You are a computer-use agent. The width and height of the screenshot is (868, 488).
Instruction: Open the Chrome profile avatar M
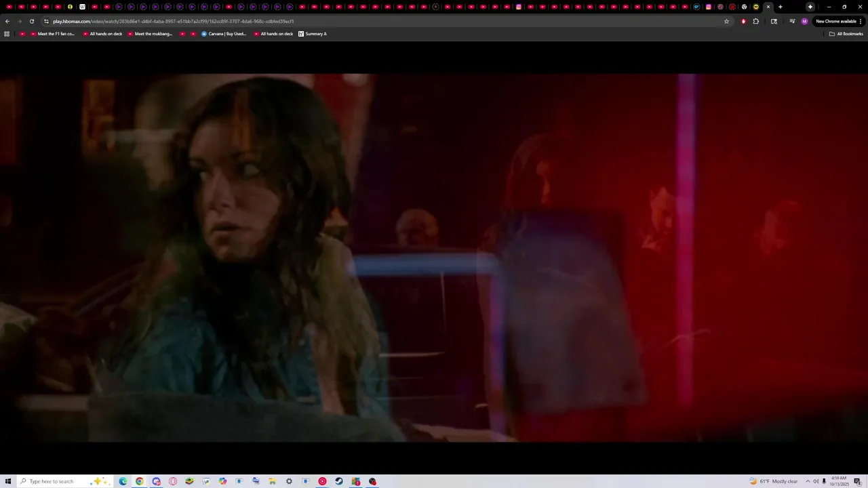[804, 21]
